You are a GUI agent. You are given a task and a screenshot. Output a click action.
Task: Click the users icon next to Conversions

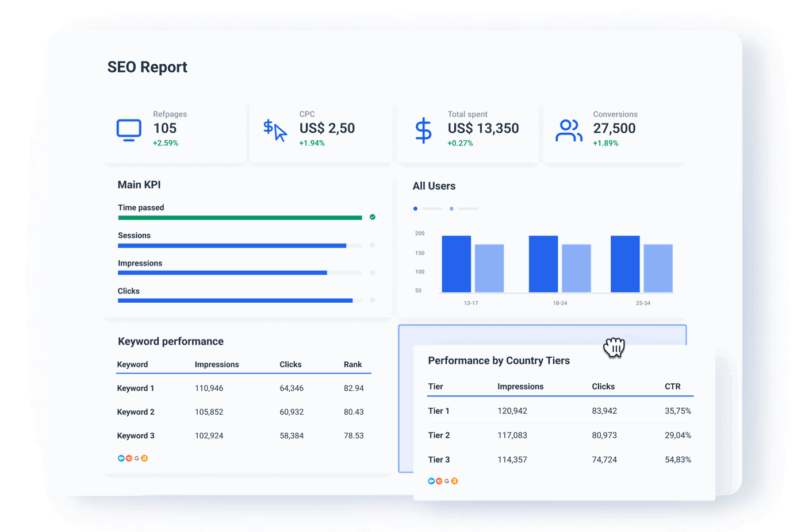pos(569,130)
